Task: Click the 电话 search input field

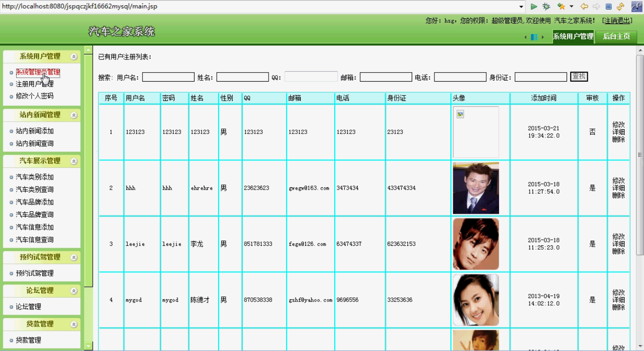Action: tap(460, 77)
